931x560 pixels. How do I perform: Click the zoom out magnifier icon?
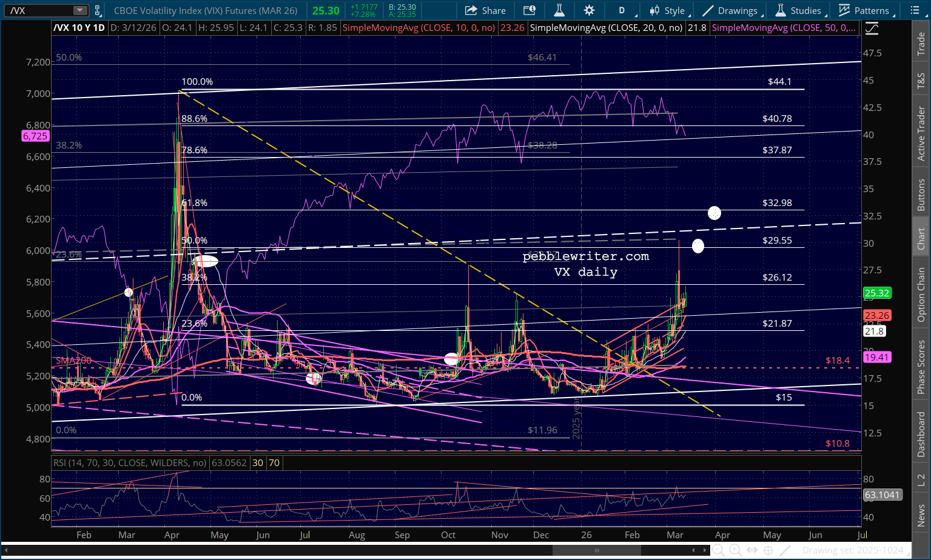[718, 550]
